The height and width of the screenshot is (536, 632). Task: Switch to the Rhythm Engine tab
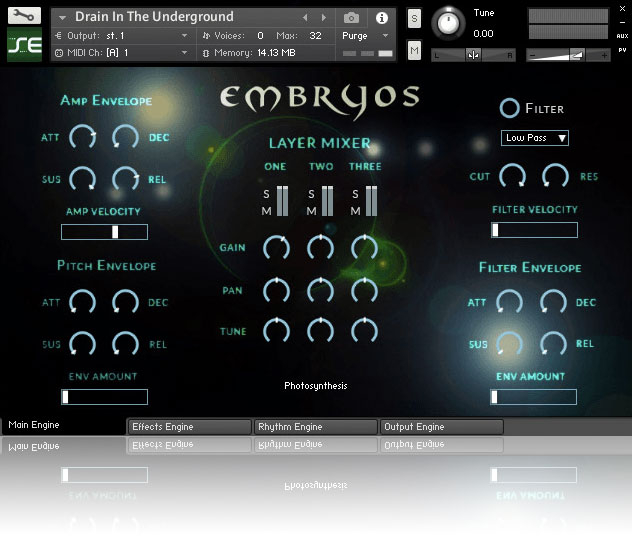coord(316,427)
